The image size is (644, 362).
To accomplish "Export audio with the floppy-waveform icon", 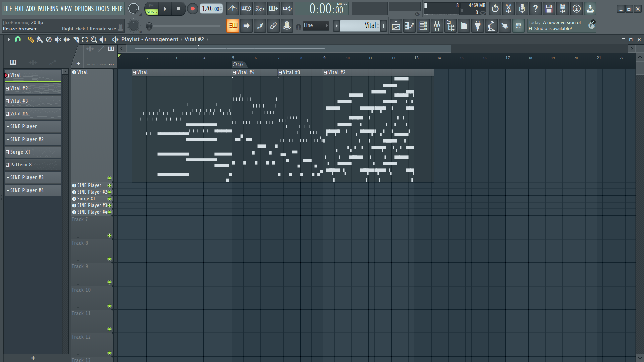I will coord(563,9).
